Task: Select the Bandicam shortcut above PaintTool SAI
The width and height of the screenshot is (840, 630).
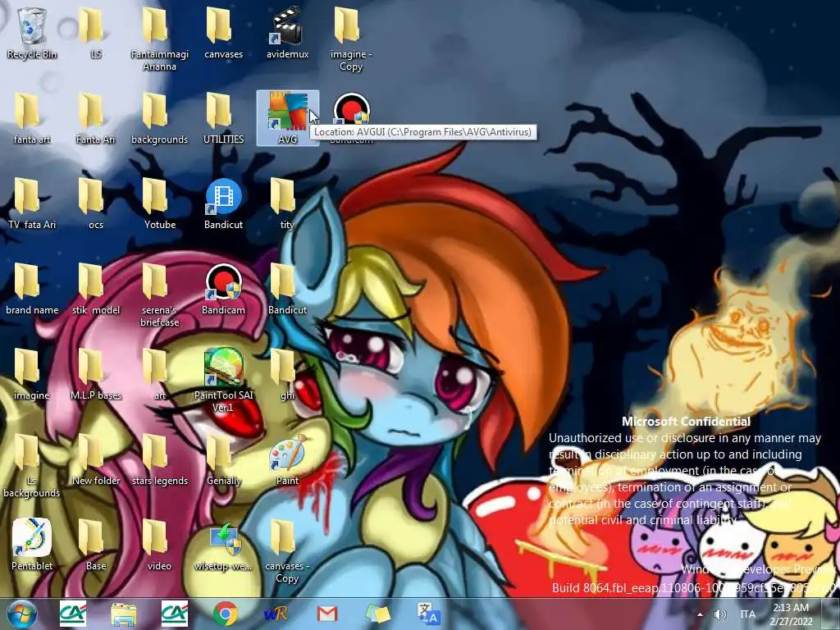Action: tap(223, 290)
